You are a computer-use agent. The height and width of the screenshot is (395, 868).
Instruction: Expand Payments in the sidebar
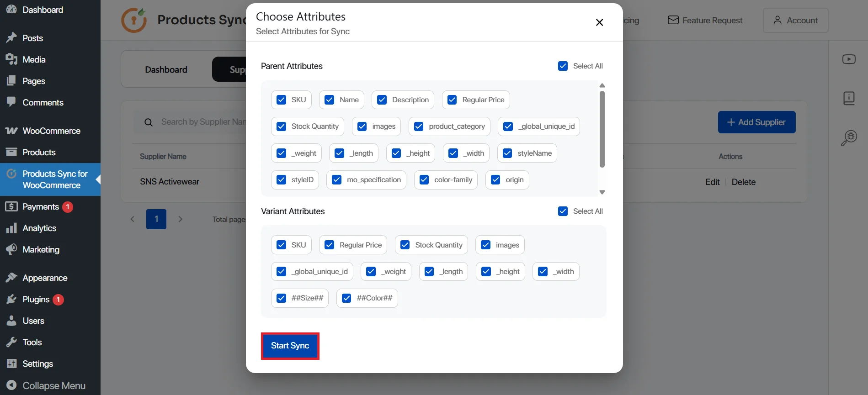41,206
